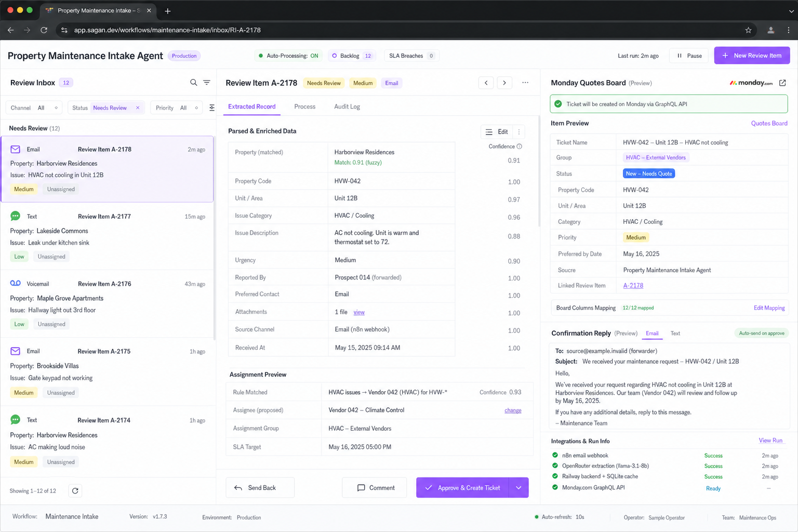Open Review Item A-2176 Maple Grove card
Viewport: 798px width, 532px height.
click(x=108, y=304)
